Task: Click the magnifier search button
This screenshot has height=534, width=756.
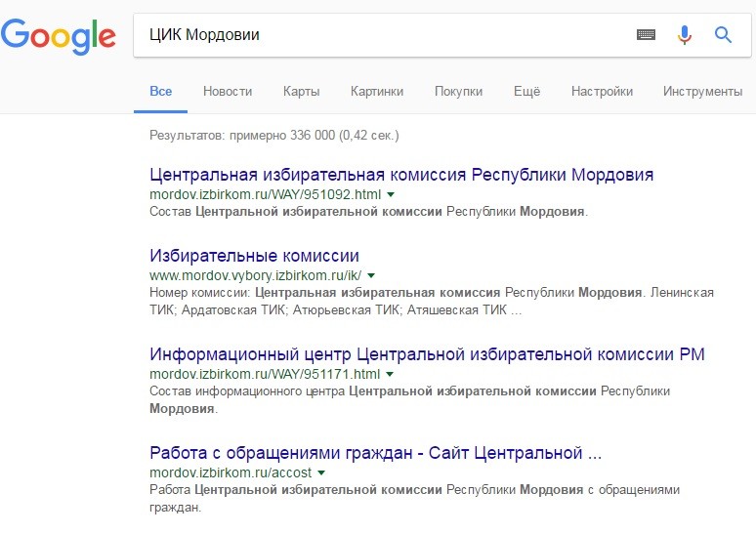Action: point(723,35)
